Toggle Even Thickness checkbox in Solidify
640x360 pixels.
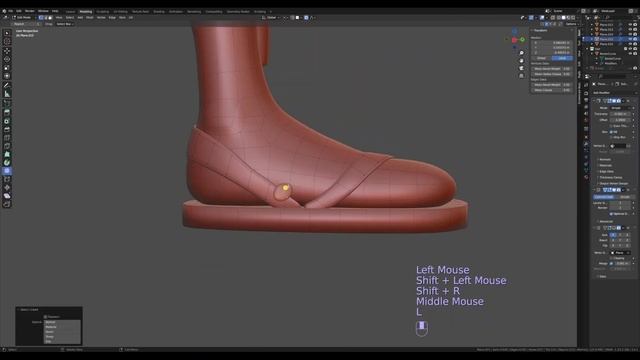[611, 126]
